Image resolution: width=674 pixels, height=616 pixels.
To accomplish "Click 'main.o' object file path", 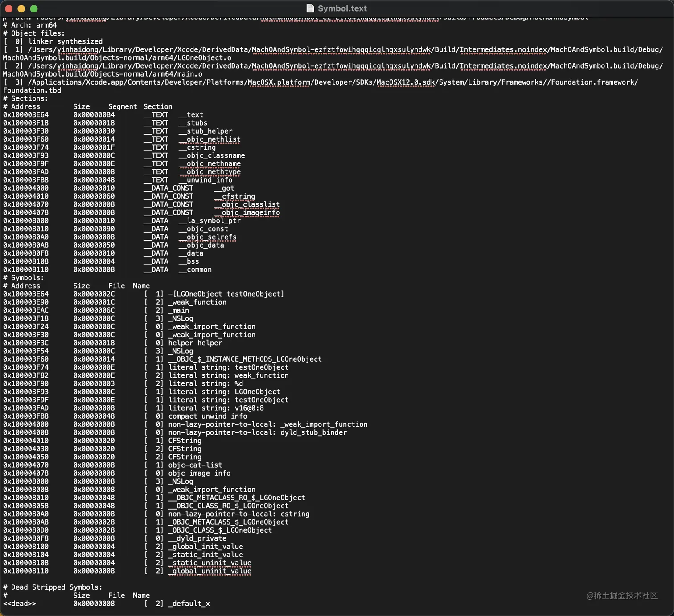I will pos(190,74).
